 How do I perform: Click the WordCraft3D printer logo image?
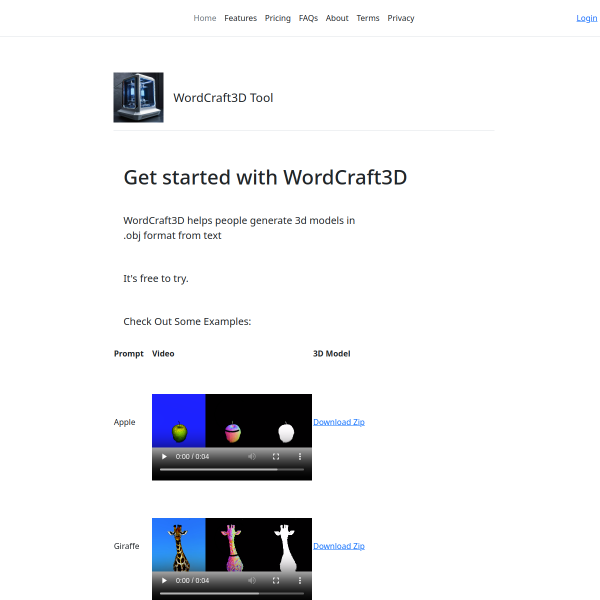click(139, 98)
